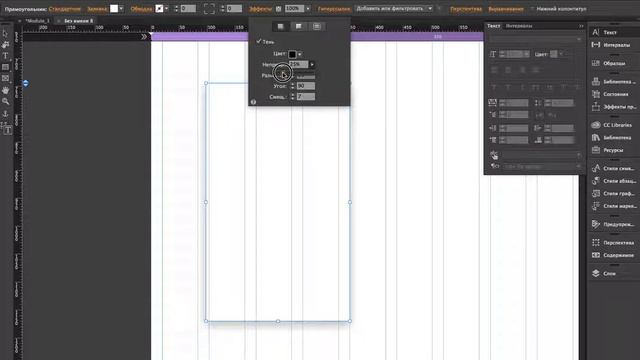
Task: Click the stroke color swatch
Action: click(159, 9)
